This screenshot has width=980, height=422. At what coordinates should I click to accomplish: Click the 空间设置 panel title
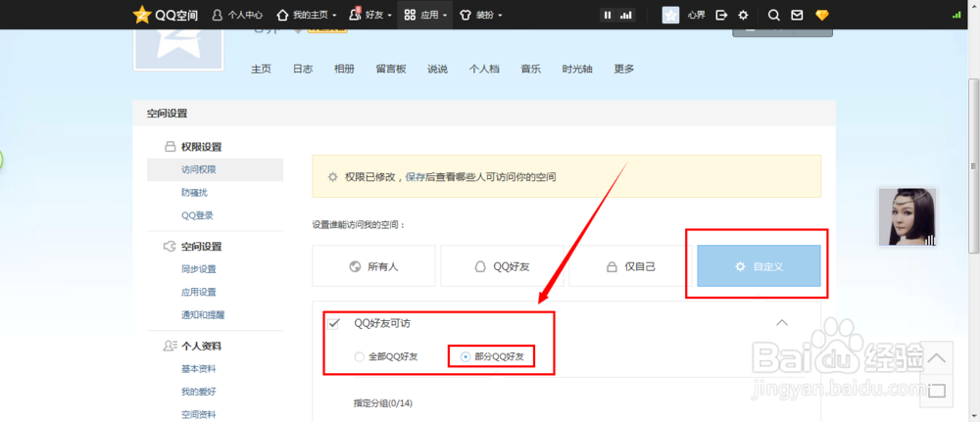point(167,114)
